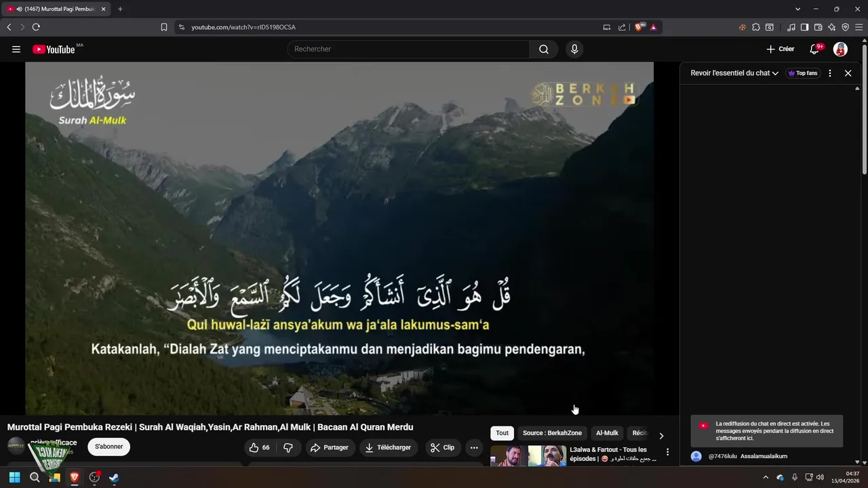Open the tab search dropdown arrow

798,9
